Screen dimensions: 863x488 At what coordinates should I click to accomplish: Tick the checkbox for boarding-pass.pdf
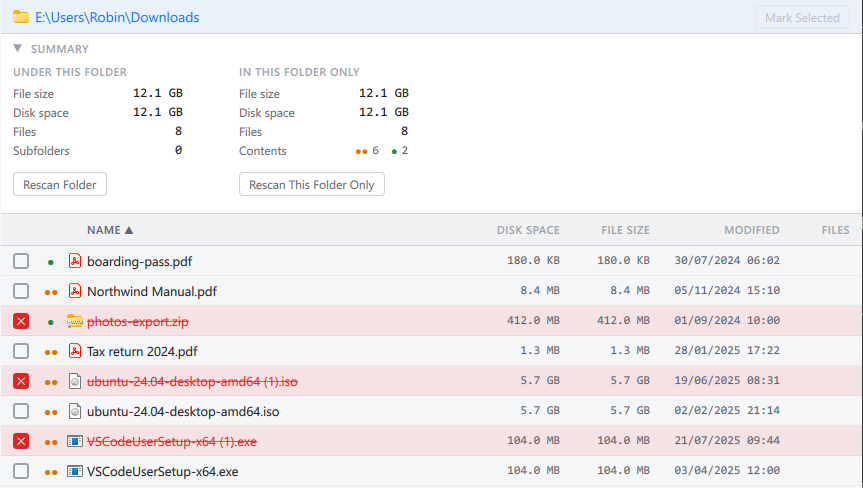(21, 261)
